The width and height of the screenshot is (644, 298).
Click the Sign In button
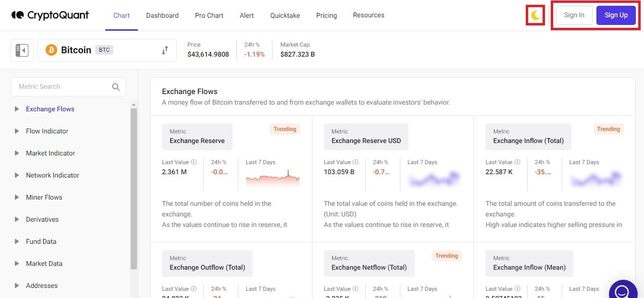[574, 15]
